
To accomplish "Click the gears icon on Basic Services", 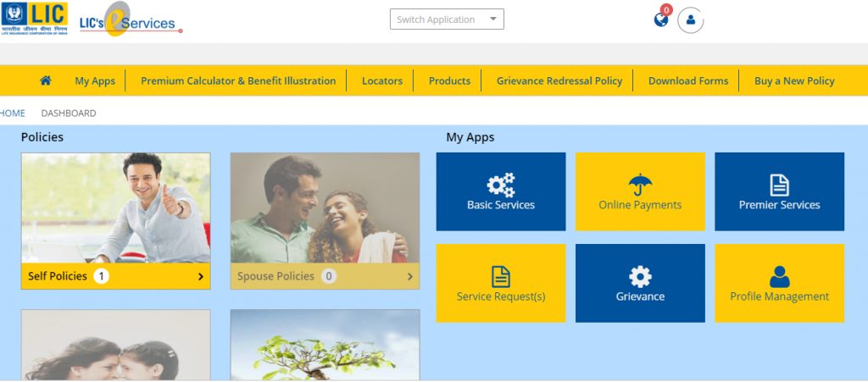I will [x=501, y=185].
